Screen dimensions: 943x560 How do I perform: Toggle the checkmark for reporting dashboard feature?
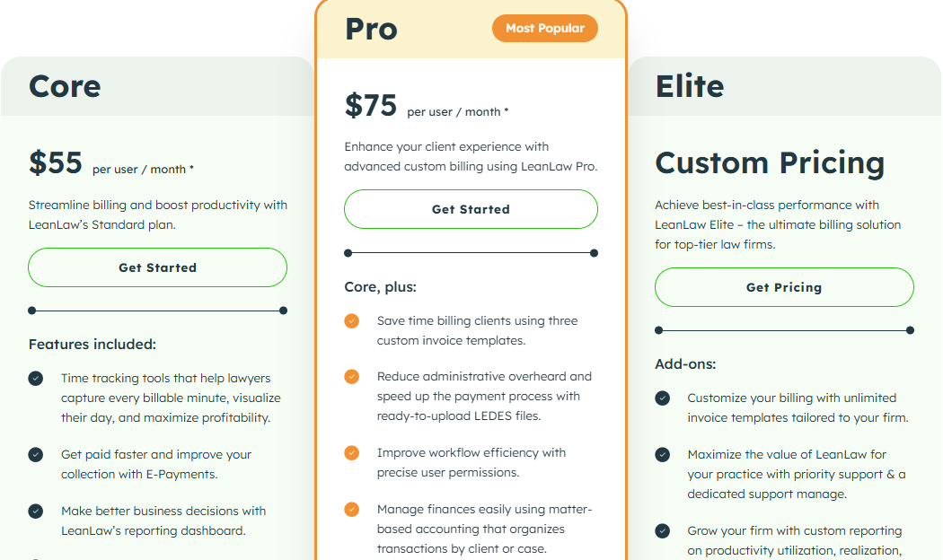35,511
